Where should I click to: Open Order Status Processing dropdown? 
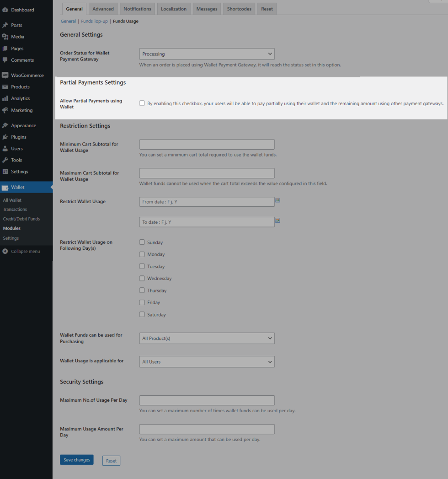click(207, 54)
